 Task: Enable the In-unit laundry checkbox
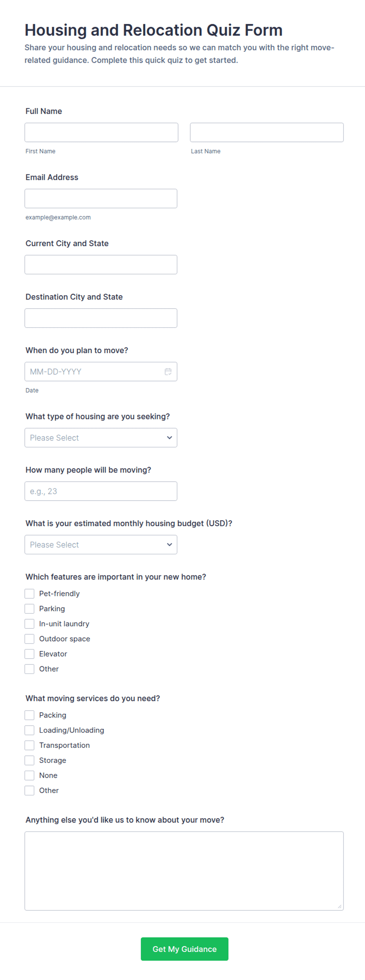(29, 624)
